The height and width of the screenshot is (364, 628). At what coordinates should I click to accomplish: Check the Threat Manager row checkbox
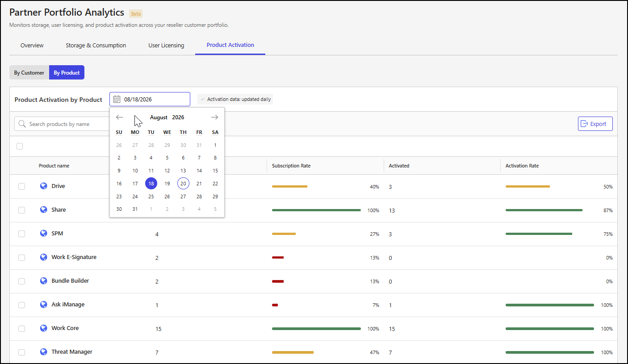click(21, 352)
